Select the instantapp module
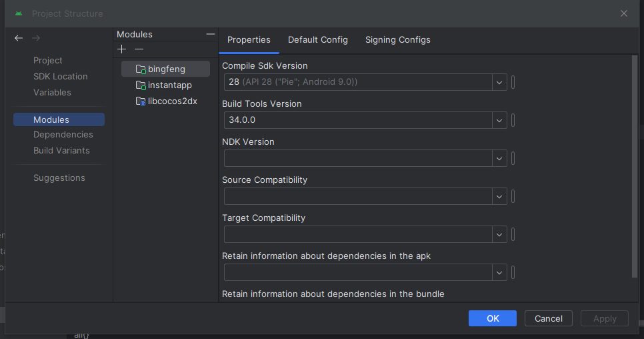 (169, 85)
